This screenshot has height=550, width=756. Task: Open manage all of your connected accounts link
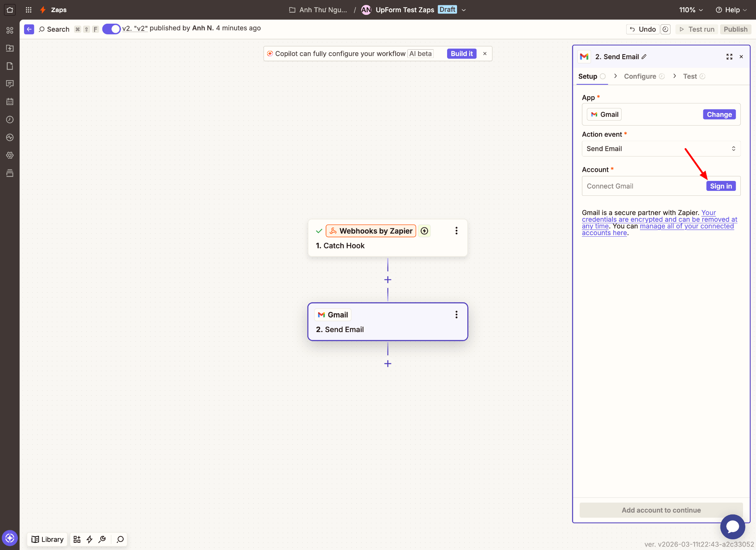point(658,229)
